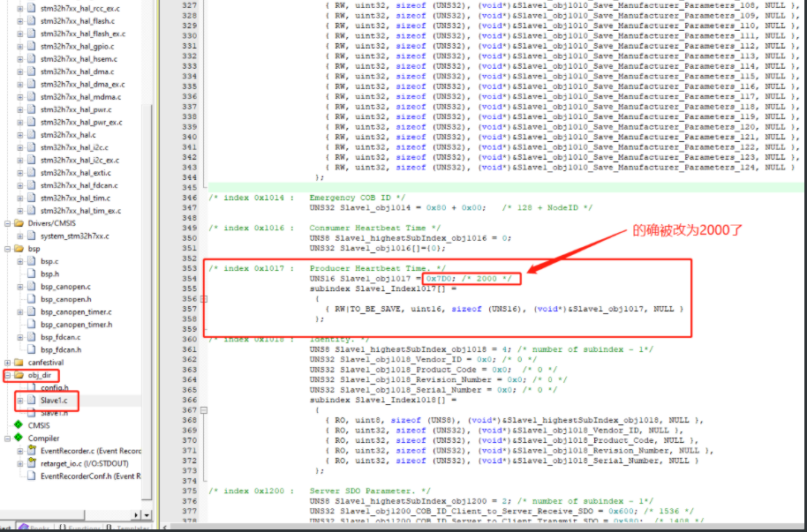Select stm32h7xx_hal_mdma.c in the tree
Screen dimensions: 807x532
coord(81,97)
